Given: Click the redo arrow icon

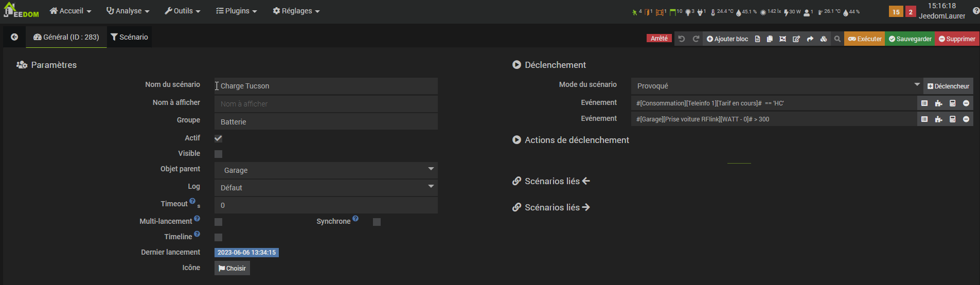Looking at the screenshot, I should point(696,39).
